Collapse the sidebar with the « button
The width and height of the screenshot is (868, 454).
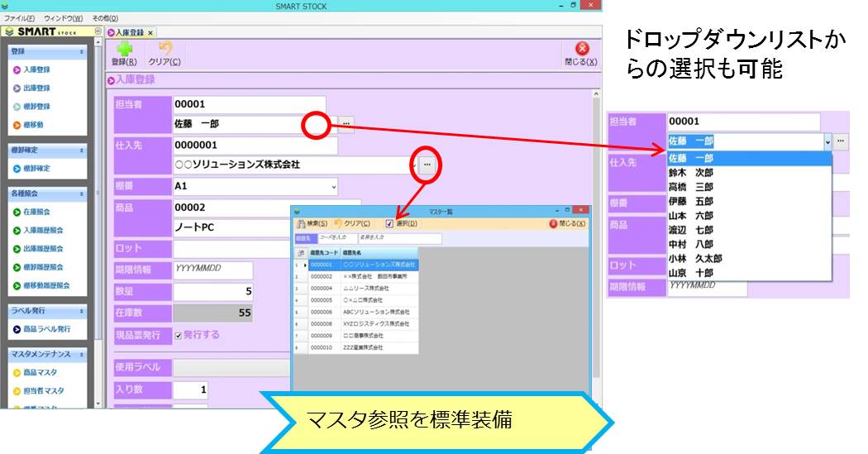(98, 32)
